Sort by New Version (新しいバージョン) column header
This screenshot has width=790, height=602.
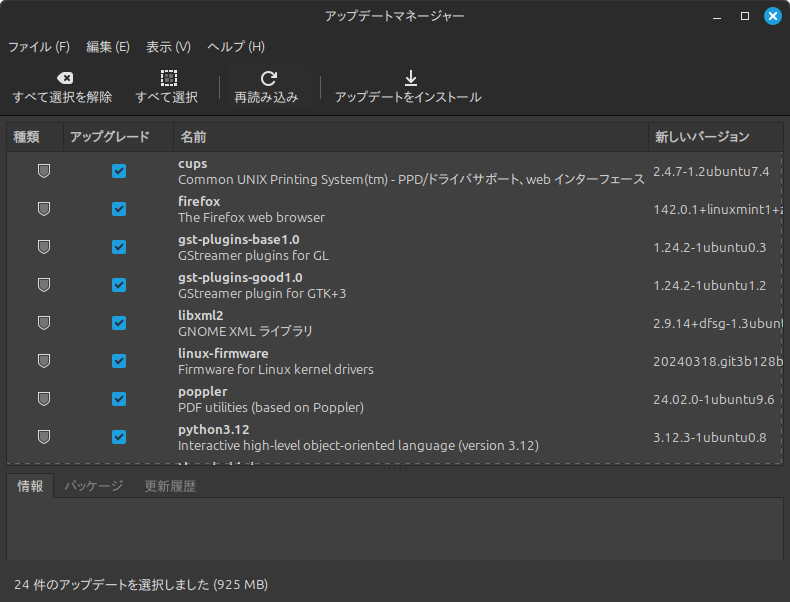[702, 137]
